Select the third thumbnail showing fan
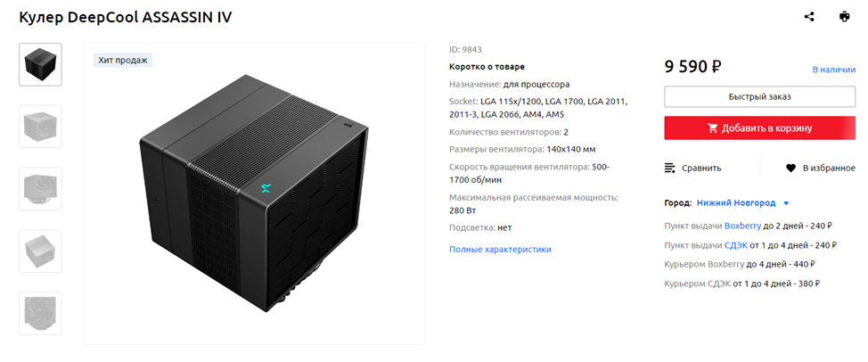 point(40,189)
